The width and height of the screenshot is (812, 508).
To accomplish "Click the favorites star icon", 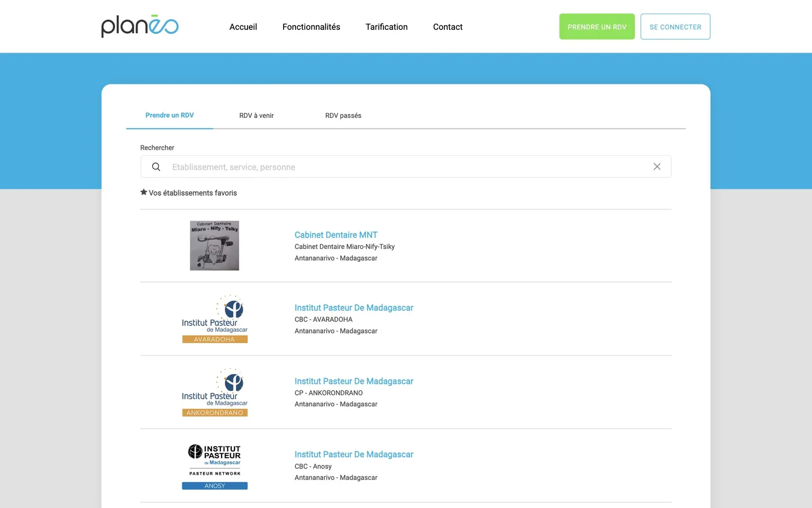I will pyautogui.click(x=144, y=192).
